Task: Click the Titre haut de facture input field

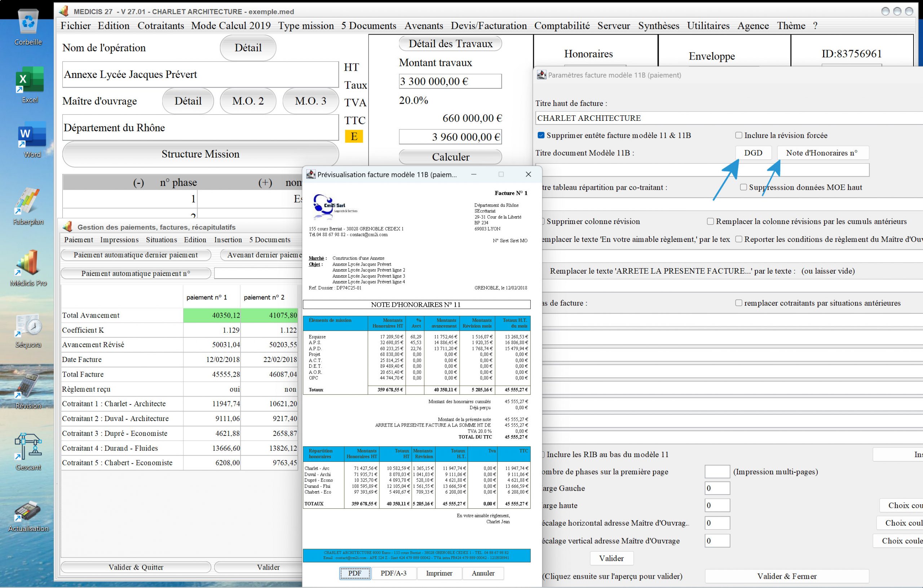Action: coord(729,118)
